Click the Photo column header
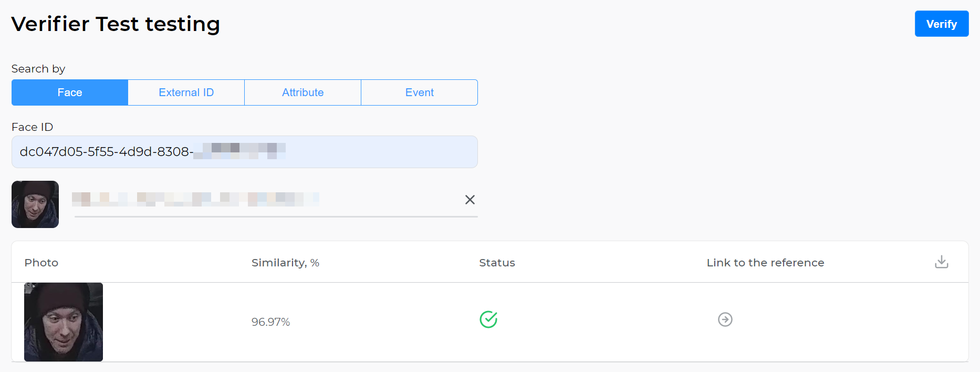Viewport: 980px width, 372px height. click(41, 262)
